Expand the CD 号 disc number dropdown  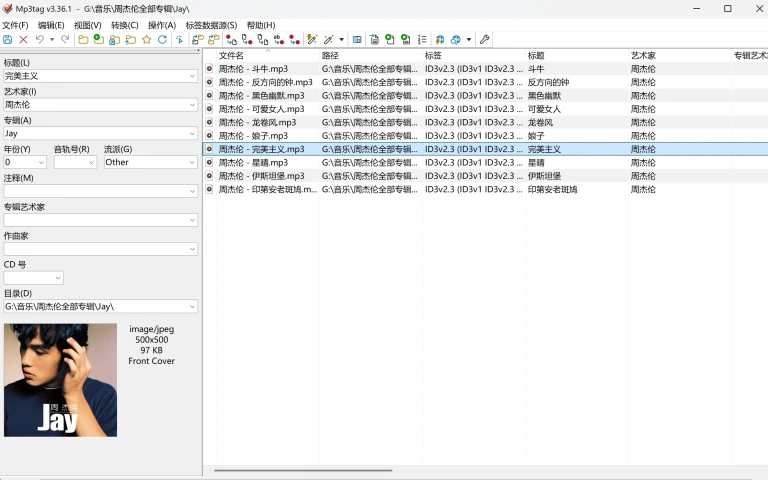58,278
